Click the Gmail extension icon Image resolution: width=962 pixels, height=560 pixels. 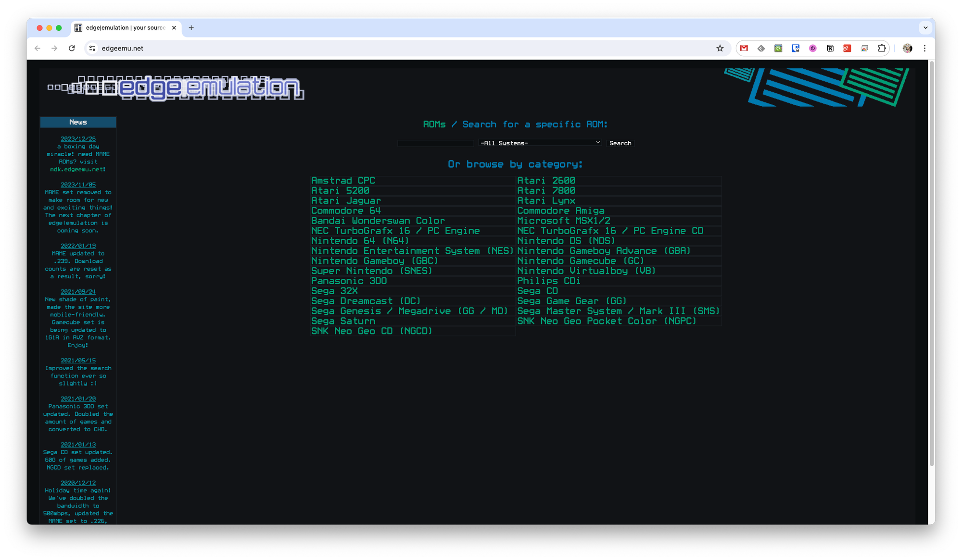click(744, 48)
